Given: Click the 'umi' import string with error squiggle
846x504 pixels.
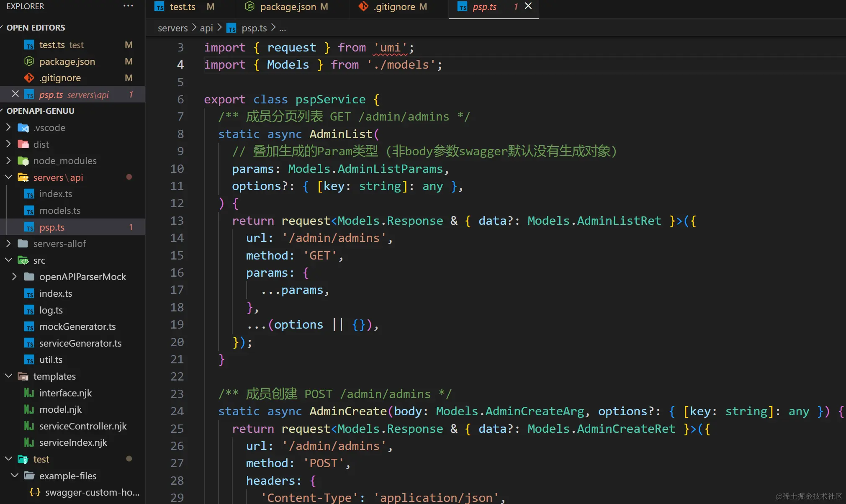Looking at the screenshot, I should (x=390, y=47).
